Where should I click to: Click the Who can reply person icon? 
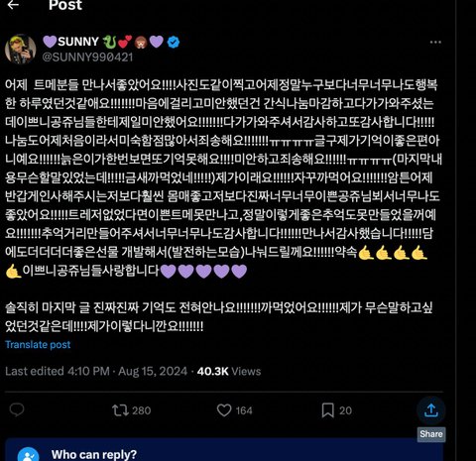[28, 454]
